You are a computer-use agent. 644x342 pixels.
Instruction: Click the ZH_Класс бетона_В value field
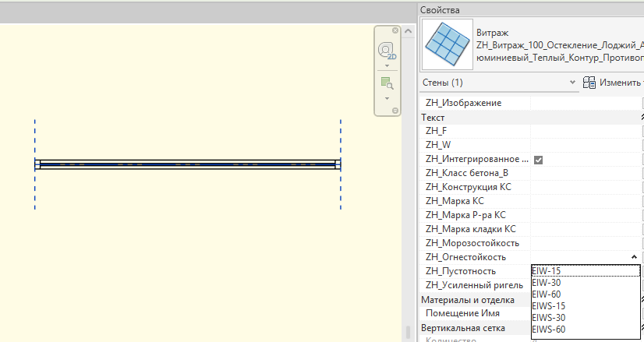point(586,173)
